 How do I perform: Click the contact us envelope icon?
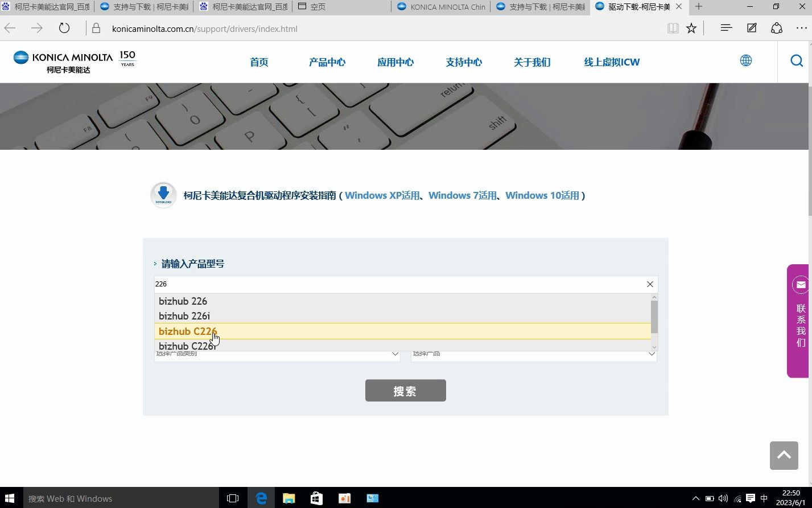(801, 284)
